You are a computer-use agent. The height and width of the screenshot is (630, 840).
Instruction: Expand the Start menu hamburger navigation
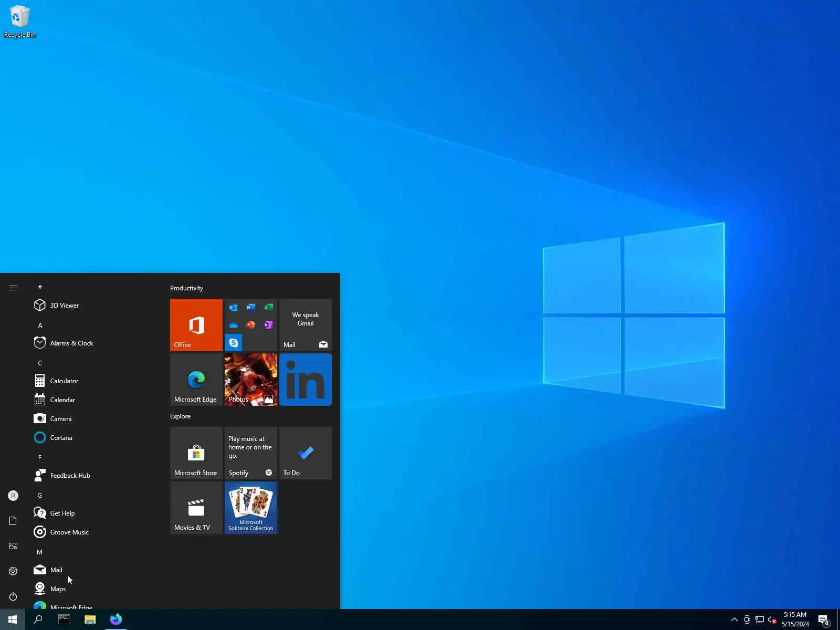[13, 288]
